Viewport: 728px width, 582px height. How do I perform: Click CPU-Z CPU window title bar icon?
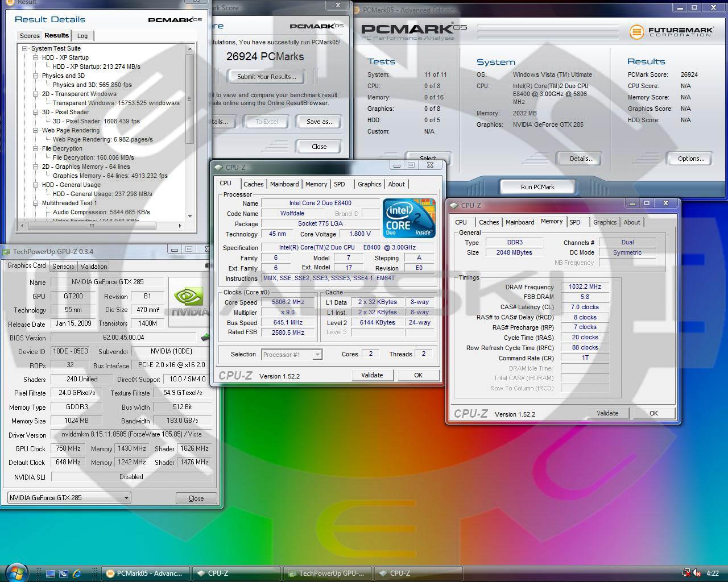click(x=218, y=167)
